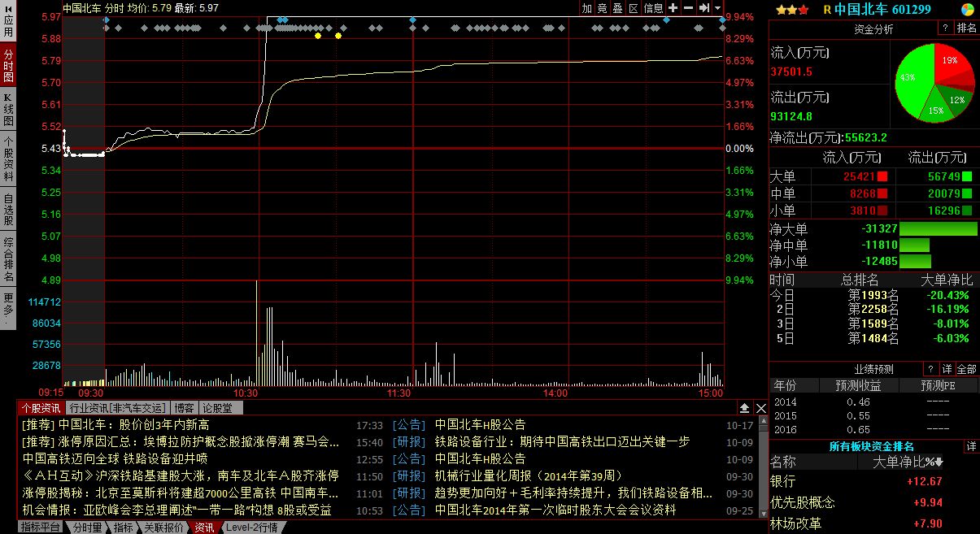Screen dimensions: 980x534
Task: Open the 详 button beside 所有板块资金排名
Action: [971, 446]
